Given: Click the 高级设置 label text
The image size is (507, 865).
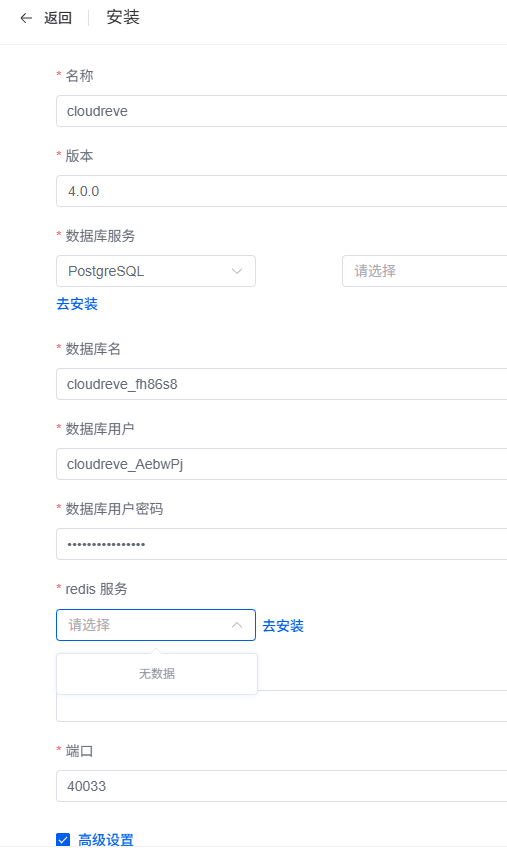Looking at the screenshot, I should tap(106, 840).
